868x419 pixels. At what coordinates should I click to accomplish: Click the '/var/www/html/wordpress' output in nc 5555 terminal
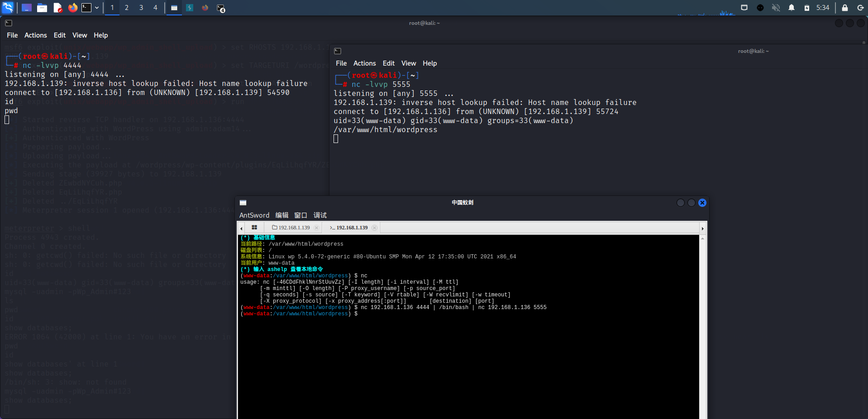(386, 130)
